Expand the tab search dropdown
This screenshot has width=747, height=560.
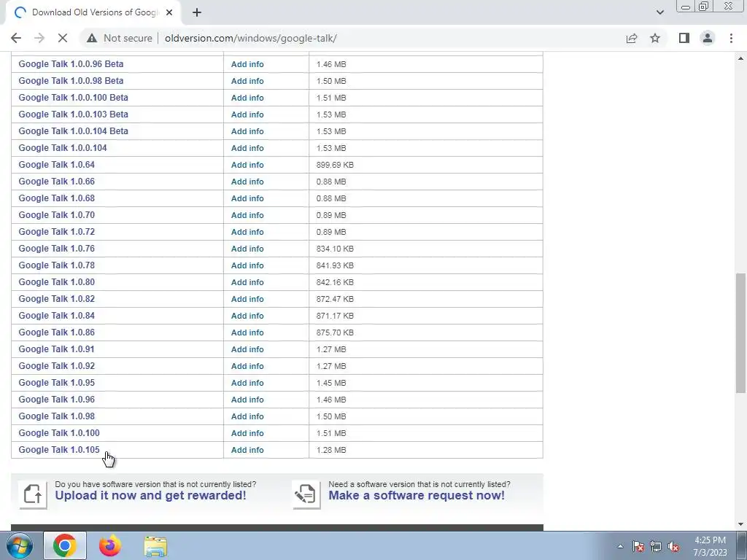point(659,12)
